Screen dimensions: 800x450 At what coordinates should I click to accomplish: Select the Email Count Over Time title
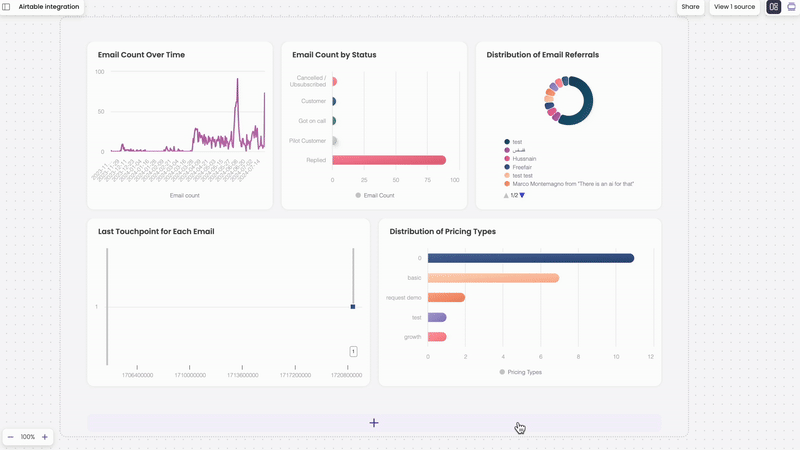click(x=141, y=55)
